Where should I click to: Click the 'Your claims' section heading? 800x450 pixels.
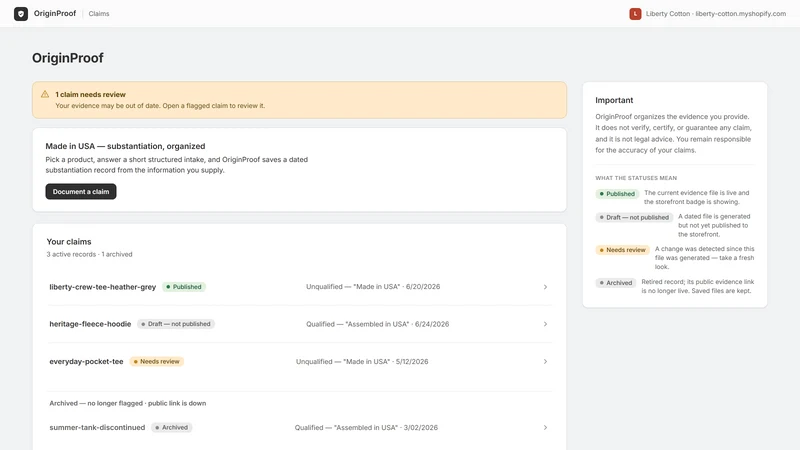[x=69, y=242]
